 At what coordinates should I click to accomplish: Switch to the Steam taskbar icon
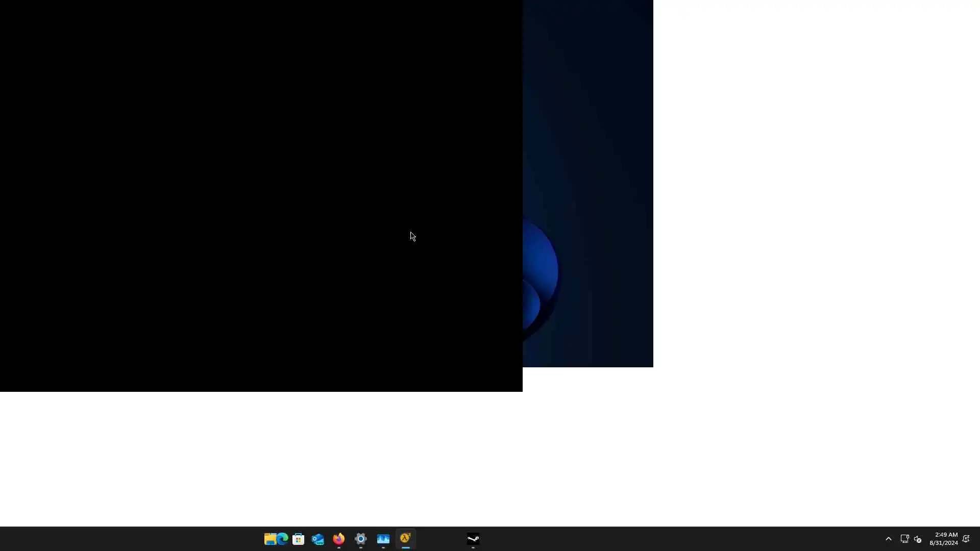pos(473,539)
